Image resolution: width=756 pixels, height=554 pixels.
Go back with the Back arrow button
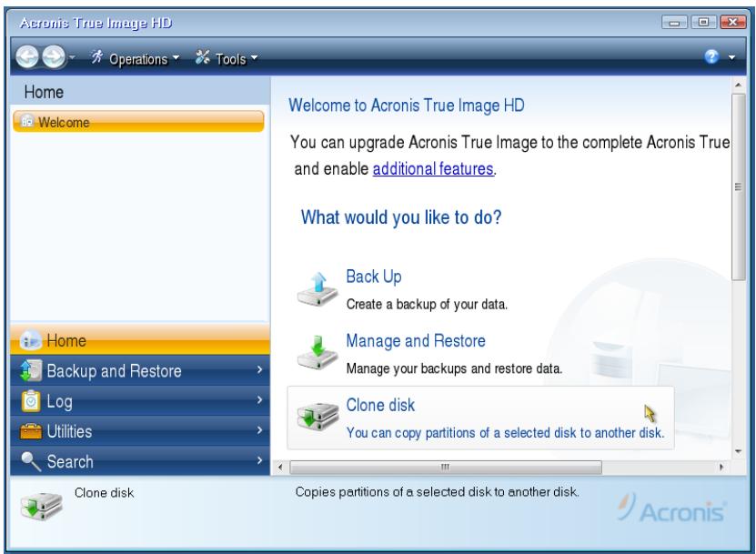click(x=27, y=57)
